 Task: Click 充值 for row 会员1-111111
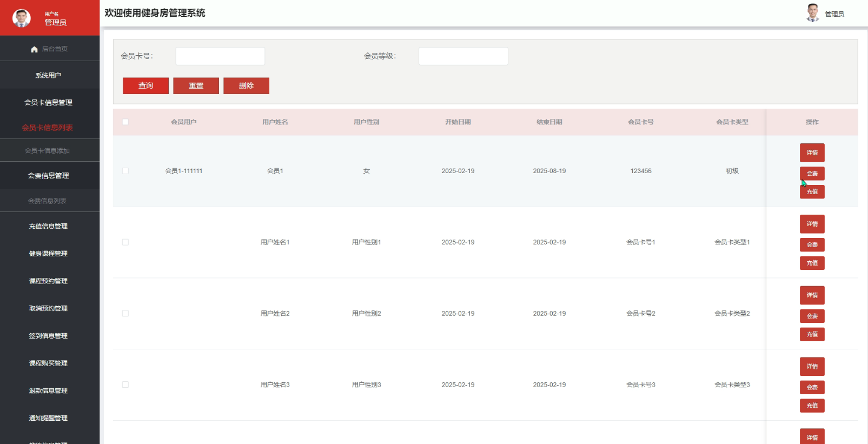click(x=812, y=191)
